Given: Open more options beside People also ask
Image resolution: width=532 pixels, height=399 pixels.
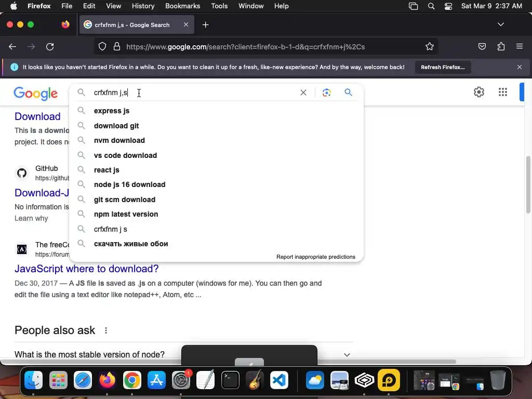Looking at the screenshot, I should tap(106, 330).
